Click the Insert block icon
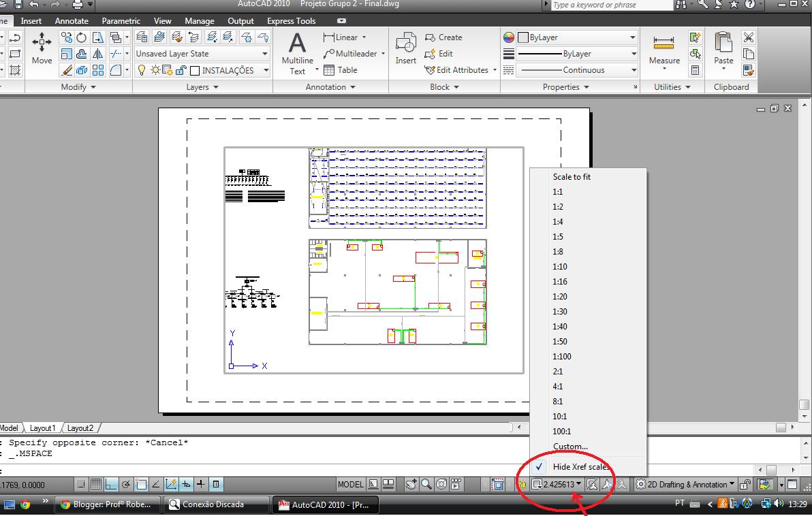Image resolution: width=812 pixels, height=516 pixels. (405, 48)
